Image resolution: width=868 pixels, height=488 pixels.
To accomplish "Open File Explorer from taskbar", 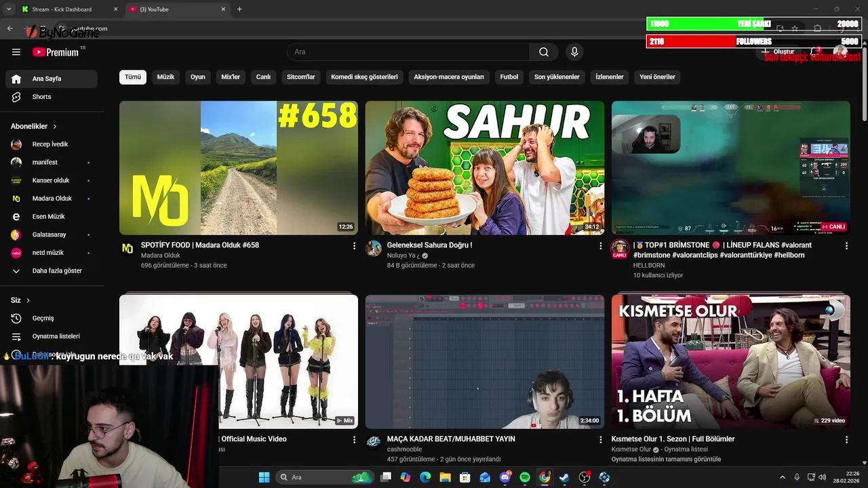I will (446, 477).
